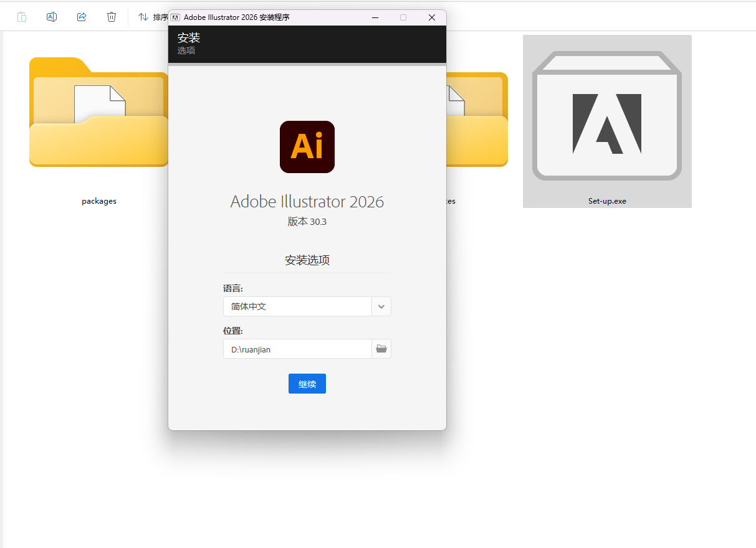
Task: Click the share icon in Explorer toolbar
Action: [x=82, y=17]
